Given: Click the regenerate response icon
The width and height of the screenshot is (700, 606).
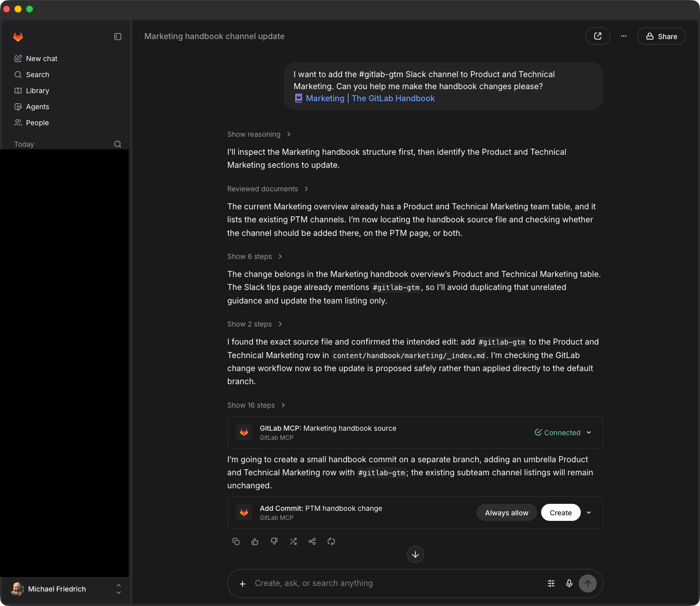Looking at the screenshot, I should coord(331,541).
